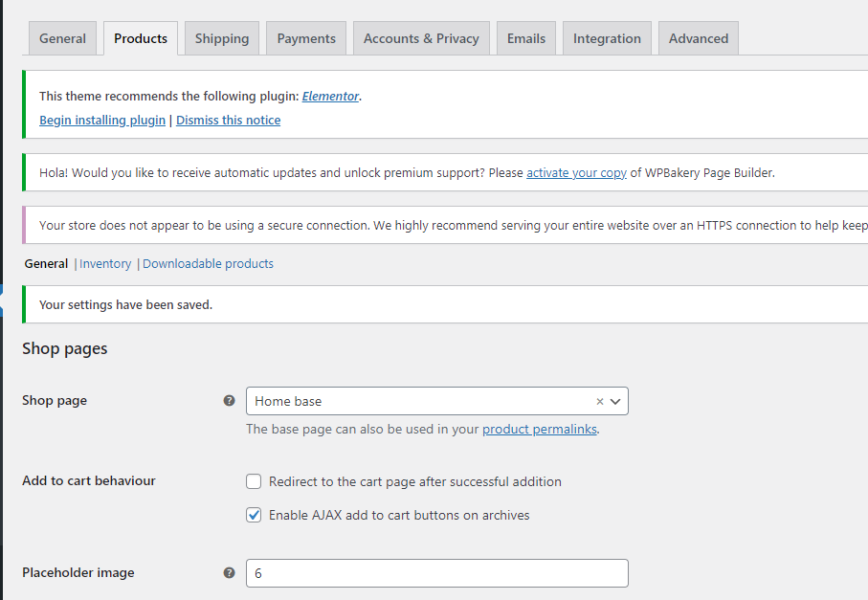This screenshot has height=600, width=868.
Task: Click the Placeholder image help icon
Action: pyautogui.click(x=229, y=573)
